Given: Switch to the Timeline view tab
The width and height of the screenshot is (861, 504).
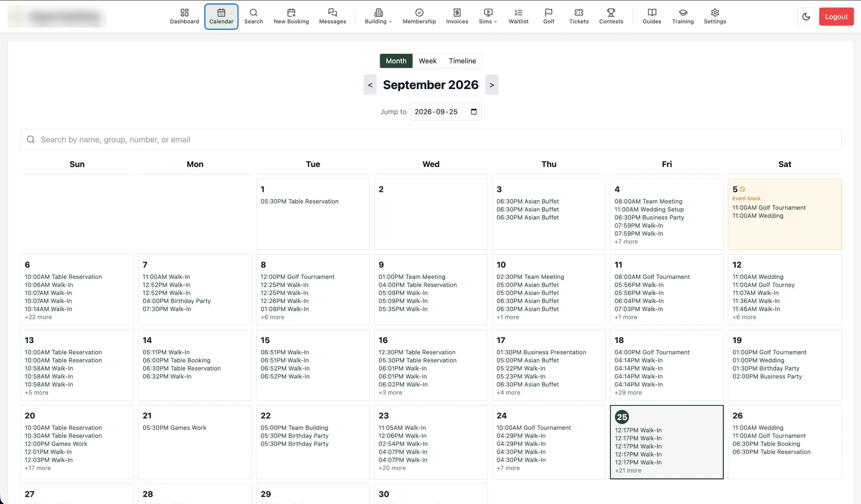Looking at the screenshot, I should 462,61.
